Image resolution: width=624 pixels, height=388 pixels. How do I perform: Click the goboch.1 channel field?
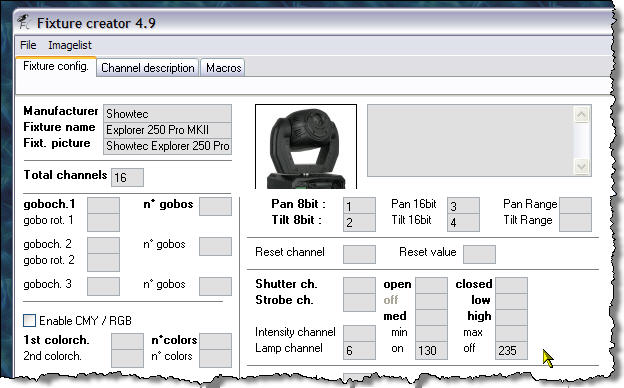click(x=103, y=206)
